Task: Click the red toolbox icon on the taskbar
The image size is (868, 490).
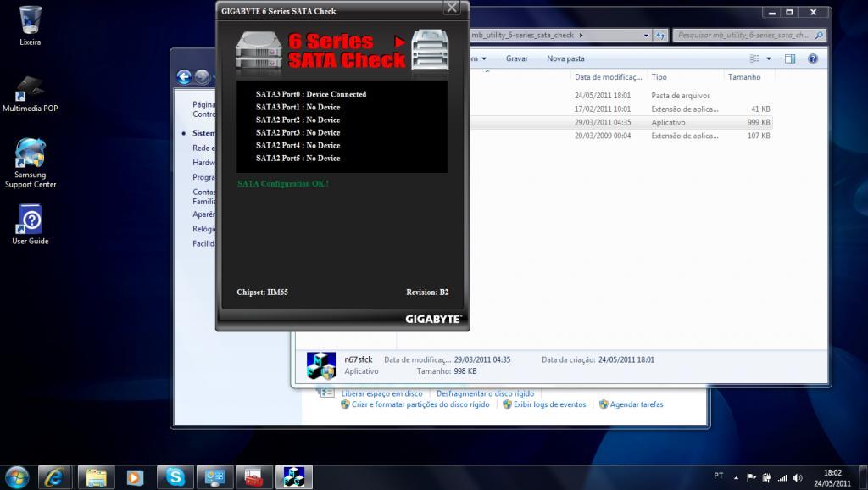Action: pos(254,476)
